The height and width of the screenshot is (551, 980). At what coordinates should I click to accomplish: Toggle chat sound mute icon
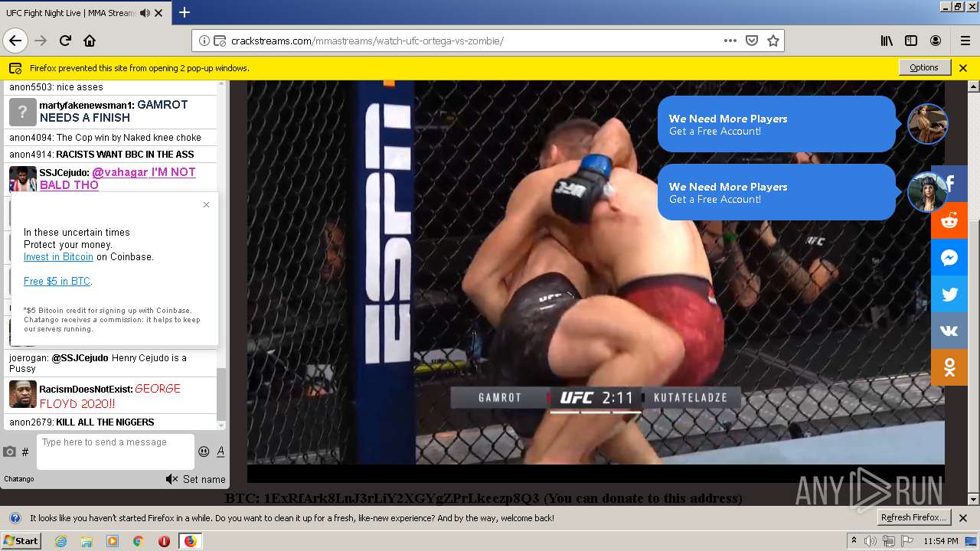pos(171,479)
